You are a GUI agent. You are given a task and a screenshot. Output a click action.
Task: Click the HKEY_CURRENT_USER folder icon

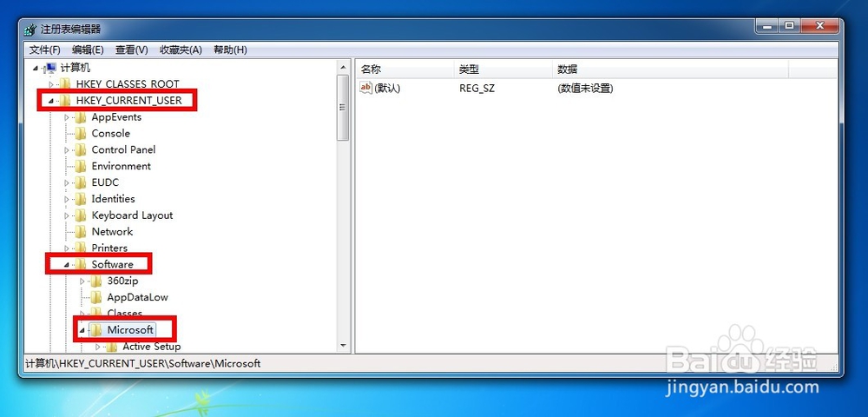click(x=65, y=101)
